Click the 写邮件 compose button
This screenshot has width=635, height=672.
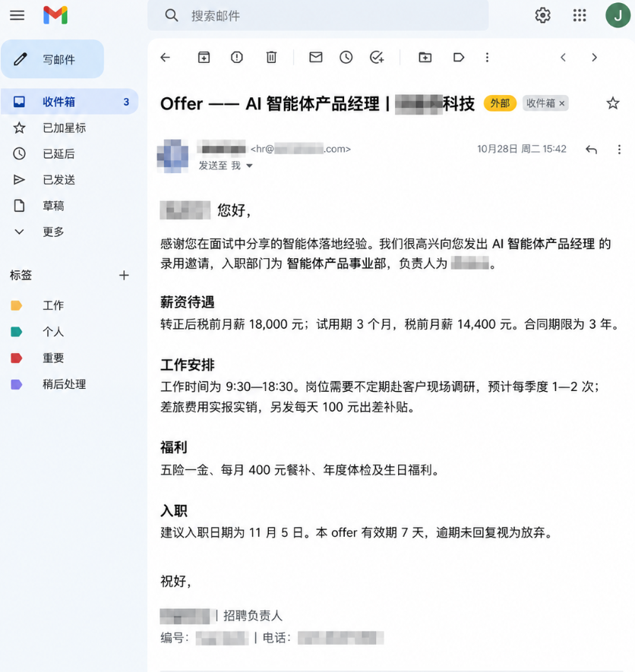point(52,59)
